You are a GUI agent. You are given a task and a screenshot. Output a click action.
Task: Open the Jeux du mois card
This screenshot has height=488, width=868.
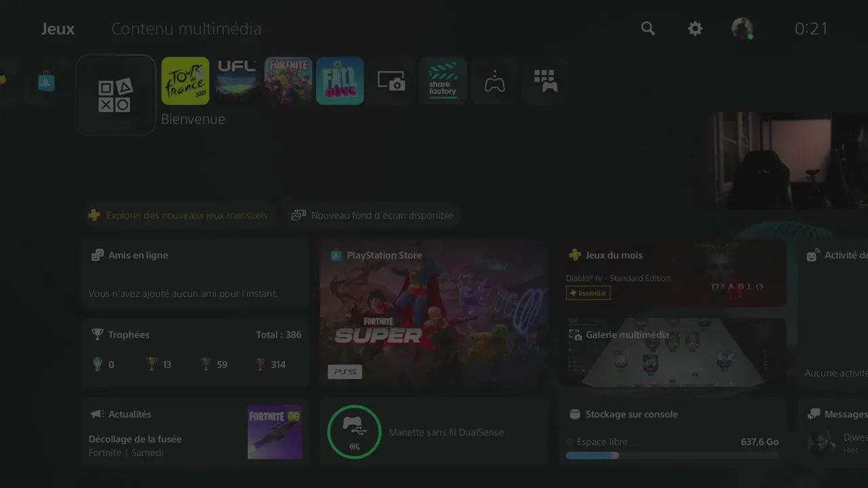pos(672,274)
